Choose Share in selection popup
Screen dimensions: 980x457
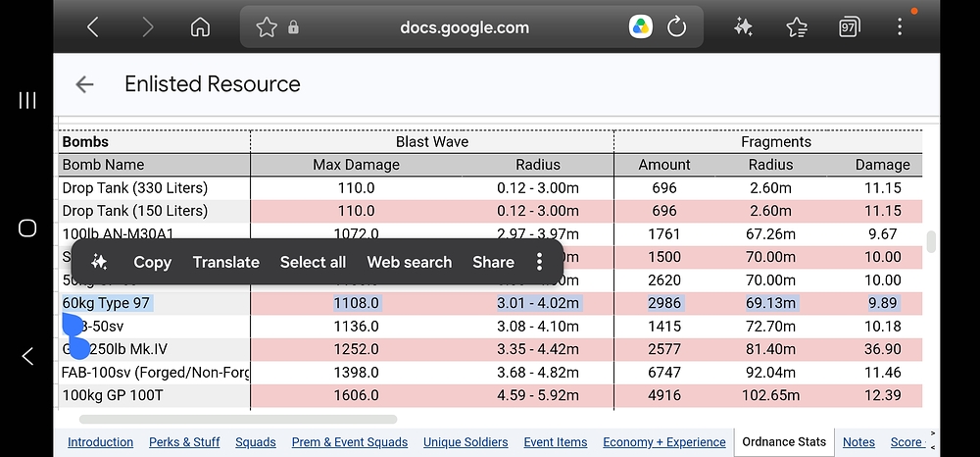click(x=493, y=262)
